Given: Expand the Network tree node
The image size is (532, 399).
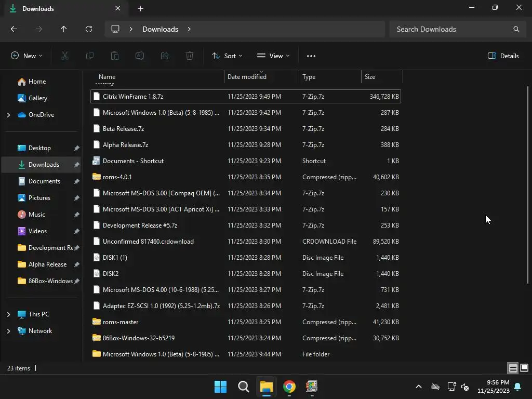Looking at the screenshot, I should [8, 331].
